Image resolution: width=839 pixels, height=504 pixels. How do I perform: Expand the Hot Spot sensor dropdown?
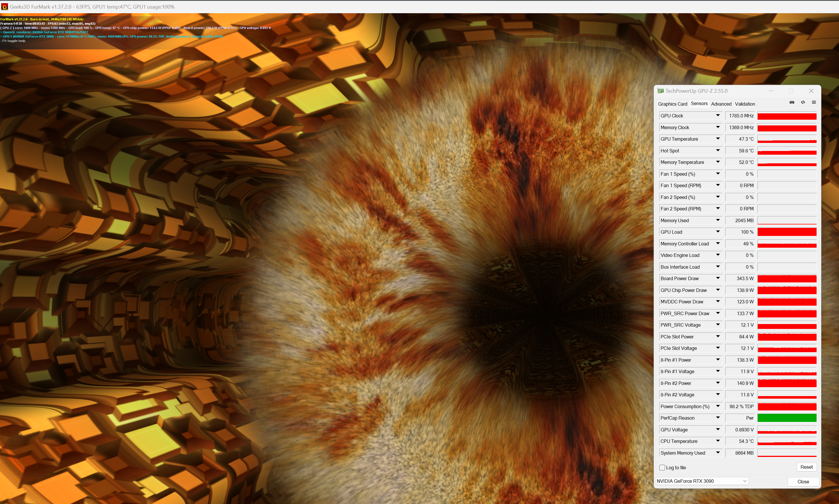(x=718, y=150)
